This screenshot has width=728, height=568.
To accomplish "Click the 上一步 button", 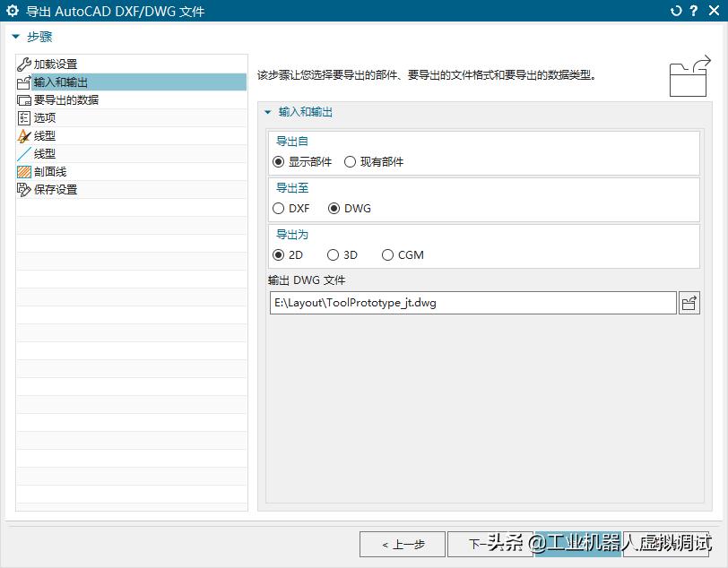I will tap(402, 544).
